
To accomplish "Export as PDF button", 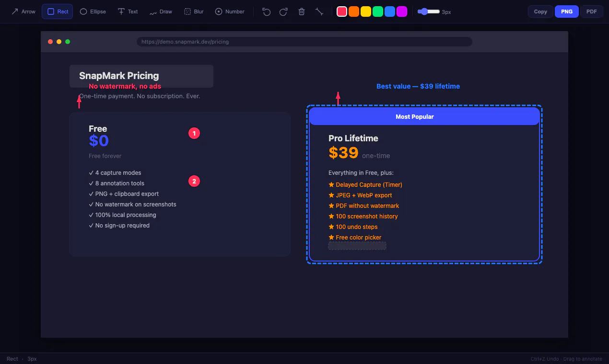I will 592,11.
